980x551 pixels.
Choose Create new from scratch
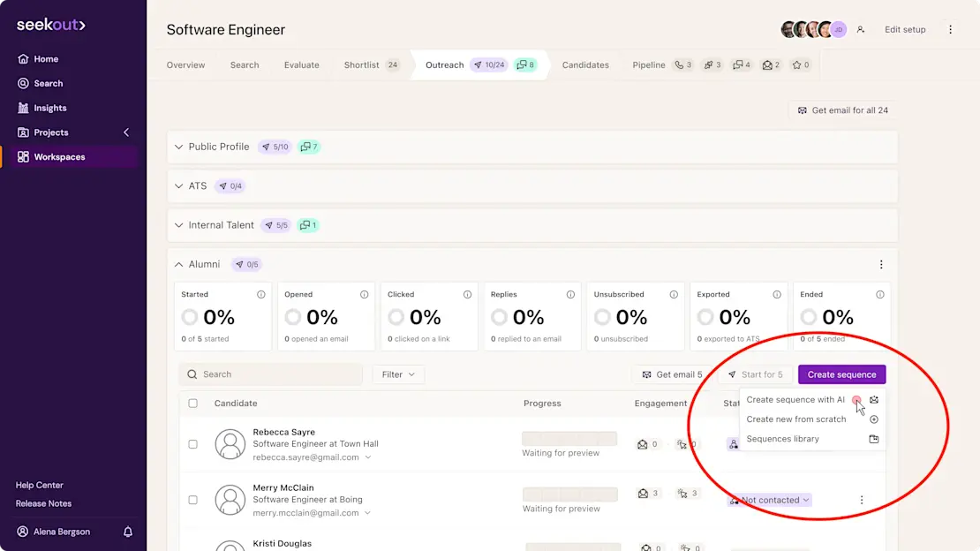pos(812,419)
